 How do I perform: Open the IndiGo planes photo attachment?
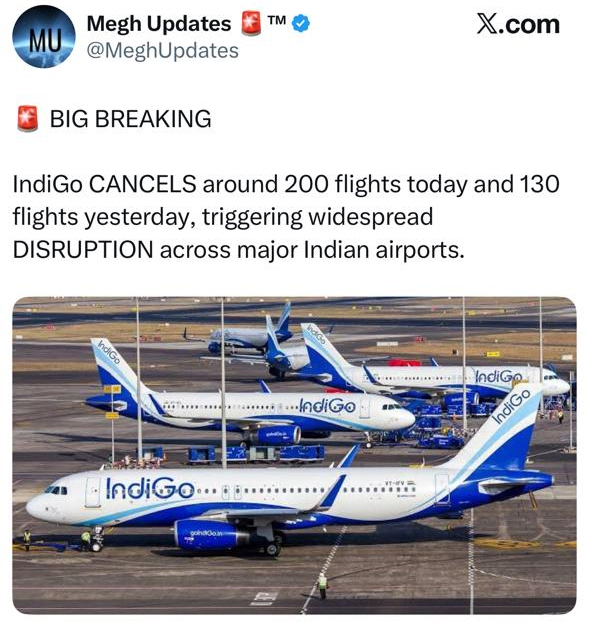[x=294, y=456]
